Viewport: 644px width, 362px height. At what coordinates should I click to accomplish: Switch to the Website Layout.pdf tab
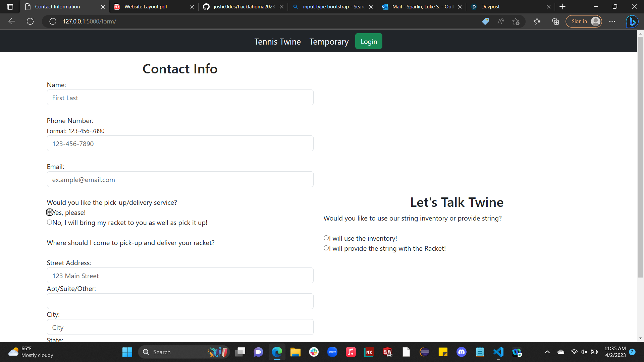[146, 7]
